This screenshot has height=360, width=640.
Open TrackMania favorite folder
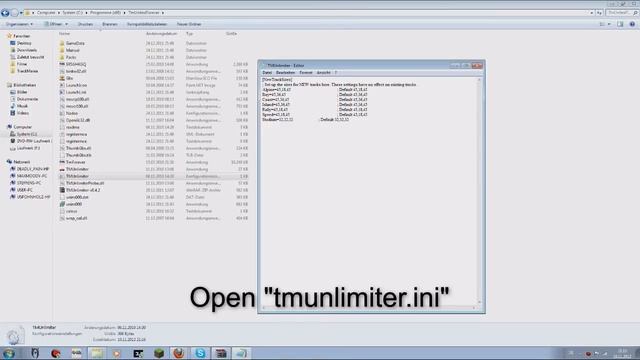27,71
